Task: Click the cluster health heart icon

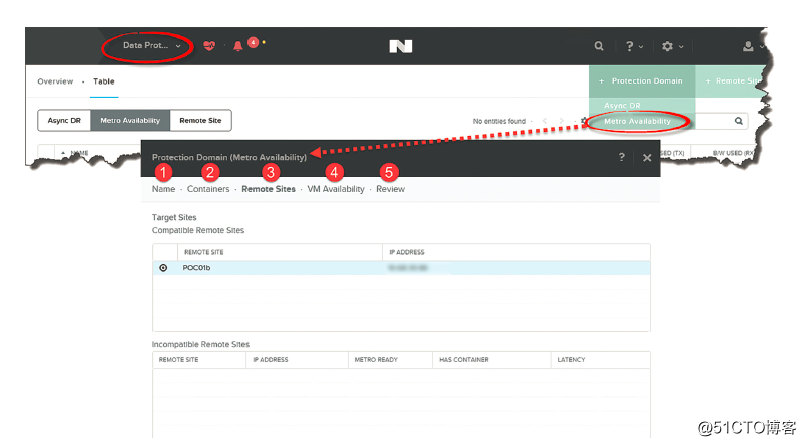Action: point(209,46)
